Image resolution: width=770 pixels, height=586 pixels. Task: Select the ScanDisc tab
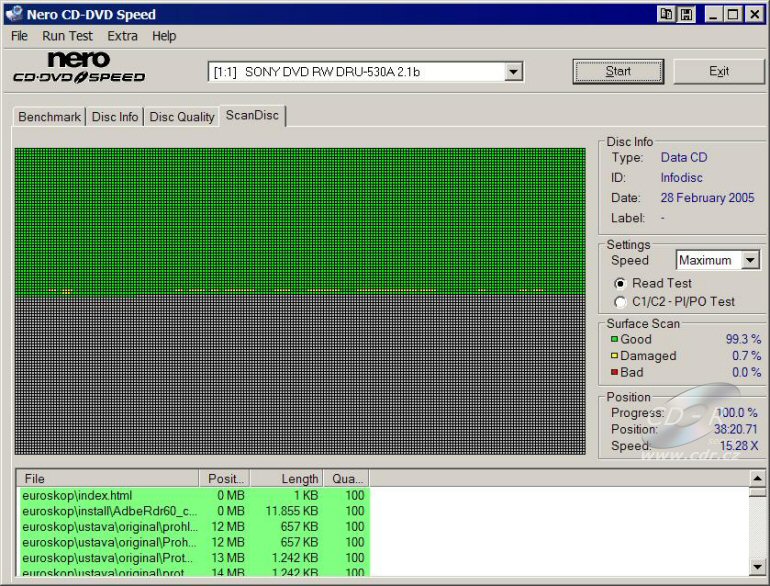click(252, 115)
